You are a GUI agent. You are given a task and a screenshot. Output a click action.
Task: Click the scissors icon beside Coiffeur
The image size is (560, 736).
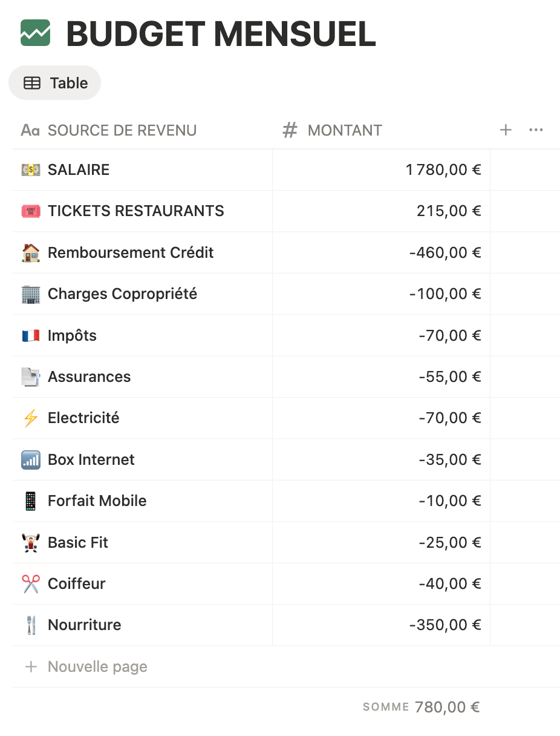pos(30,583)
